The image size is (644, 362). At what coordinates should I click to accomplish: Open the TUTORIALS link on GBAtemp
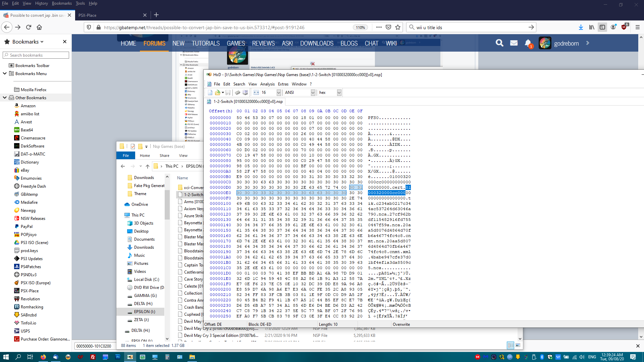click(x=206, y=43)
